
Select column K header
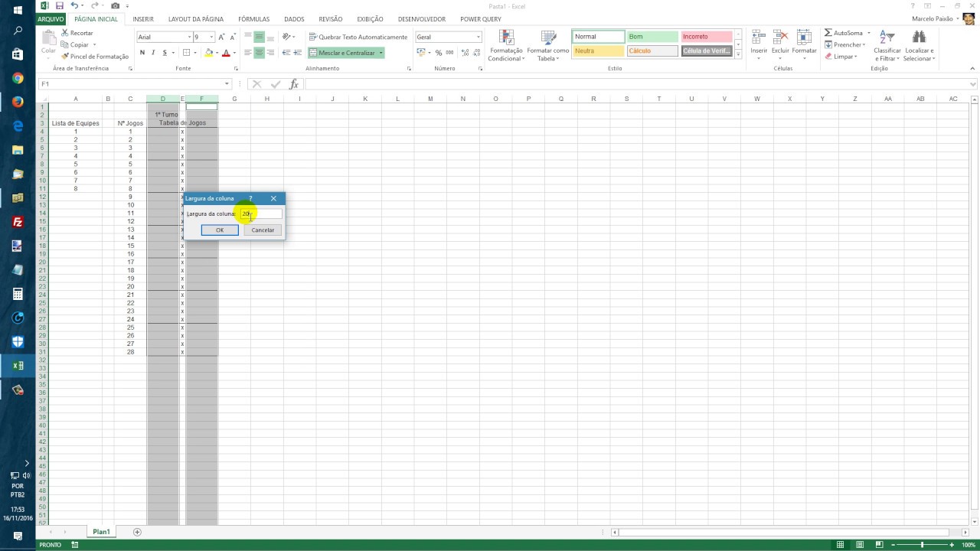(364, 99)
